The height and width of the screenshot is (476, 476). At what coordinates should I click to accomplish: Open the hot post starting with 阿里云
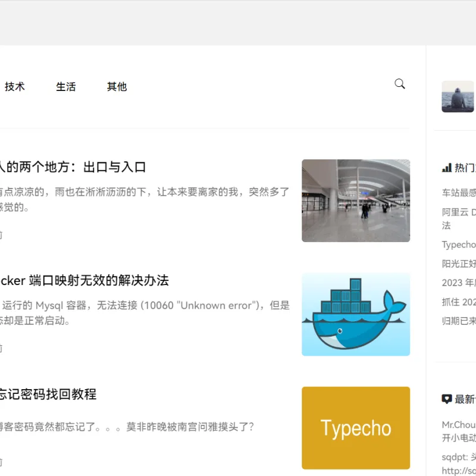(459, 218)
